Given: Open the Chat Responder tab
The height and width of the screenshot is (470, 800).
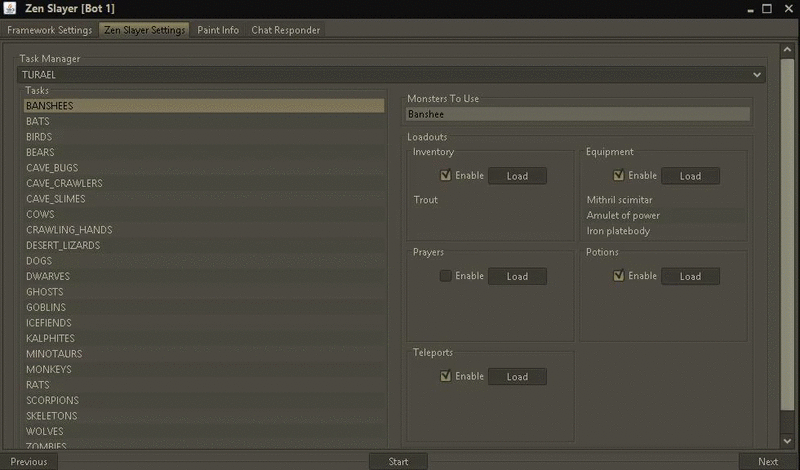Looking at the screenshot, I should 286,30.
